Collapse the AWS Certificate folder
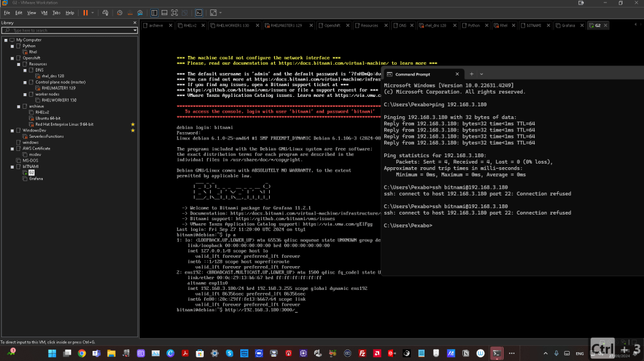The image size is (644, 361). coord(13,148)
